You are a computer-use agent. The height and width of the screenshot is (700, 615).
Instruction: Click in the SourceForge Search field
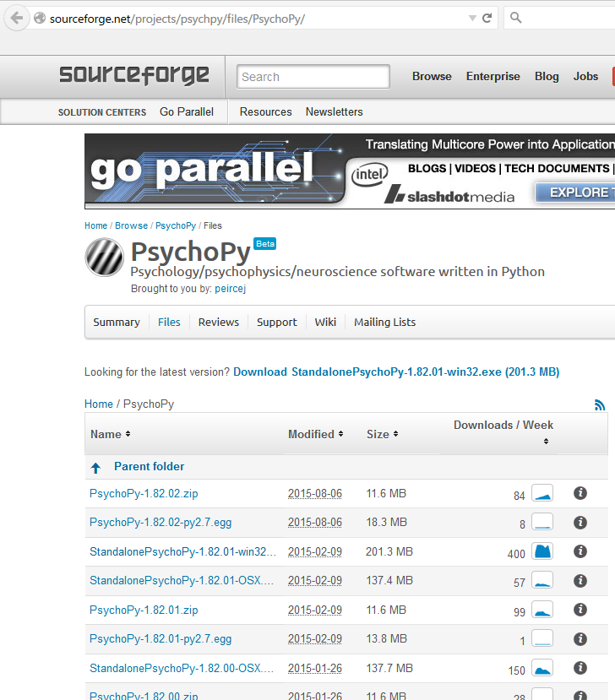click(313, 76)
